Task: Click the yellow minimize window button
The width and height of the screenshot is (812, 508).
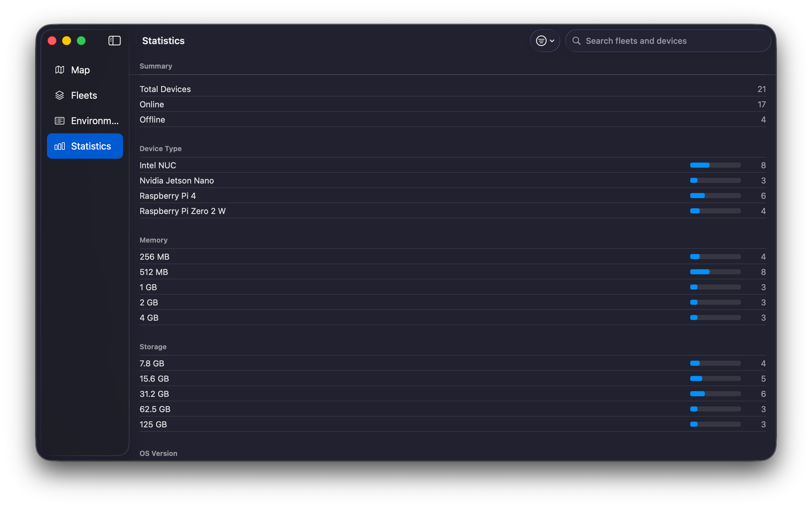Action: (67, 41)
